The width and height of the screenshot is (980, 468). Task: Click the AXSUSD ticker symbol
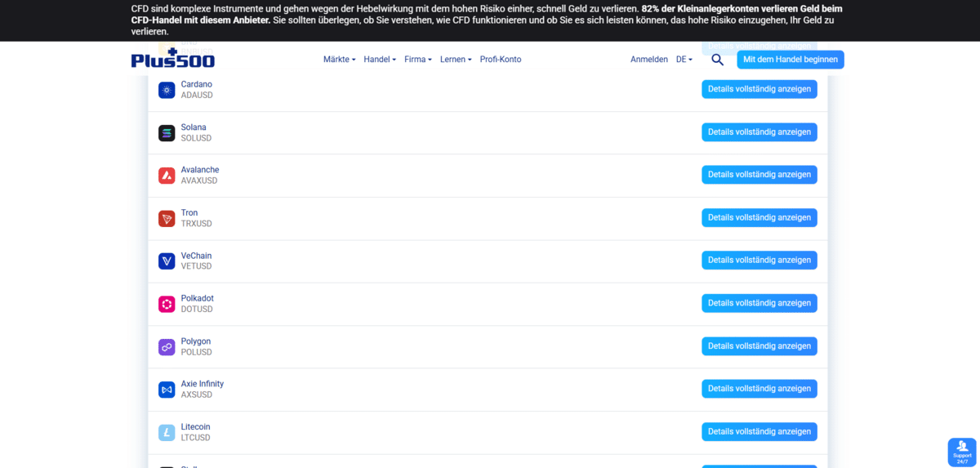(x=196, y=394)
